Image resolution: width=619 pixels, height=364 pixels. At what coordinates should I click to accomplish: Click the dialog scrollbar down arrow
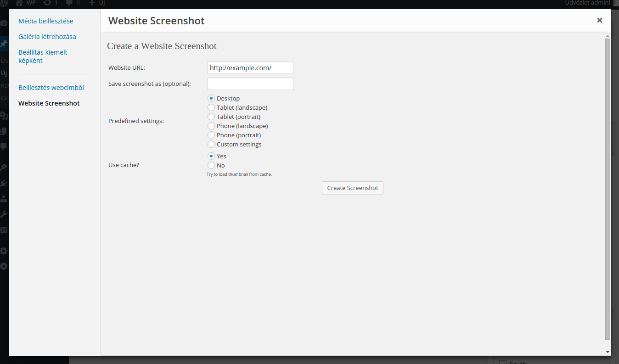(608, 352)
